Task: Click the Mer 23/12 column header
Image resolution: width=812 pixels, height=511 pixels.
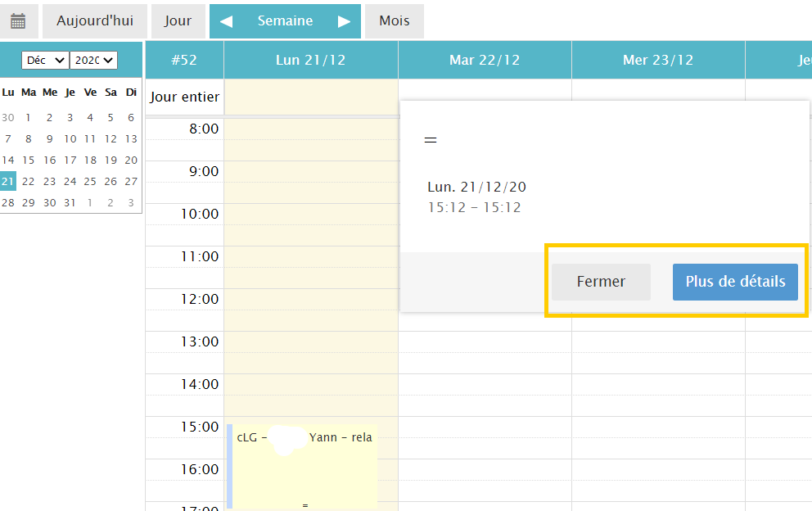Action: pos(658,60)
